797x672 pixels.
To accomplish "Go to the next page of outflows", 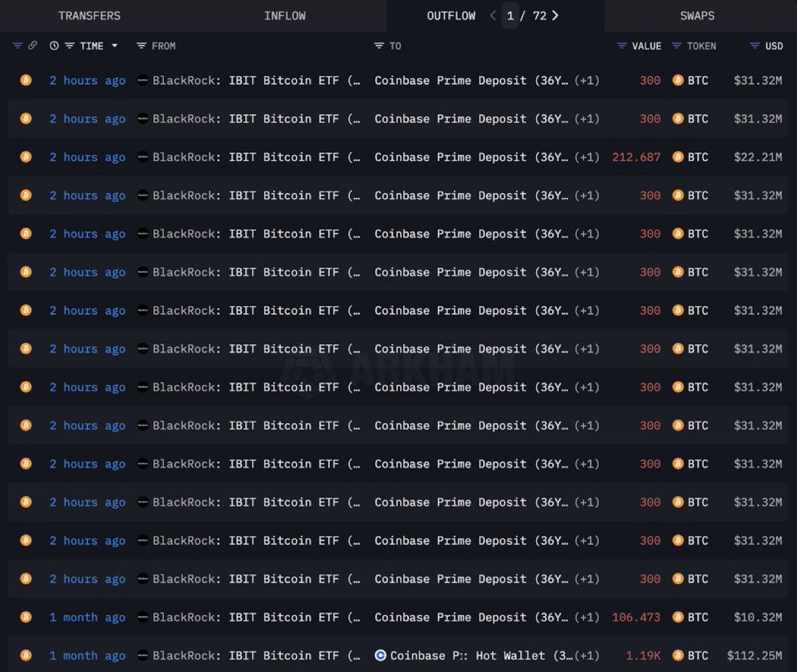I will [x=556, y=15].
